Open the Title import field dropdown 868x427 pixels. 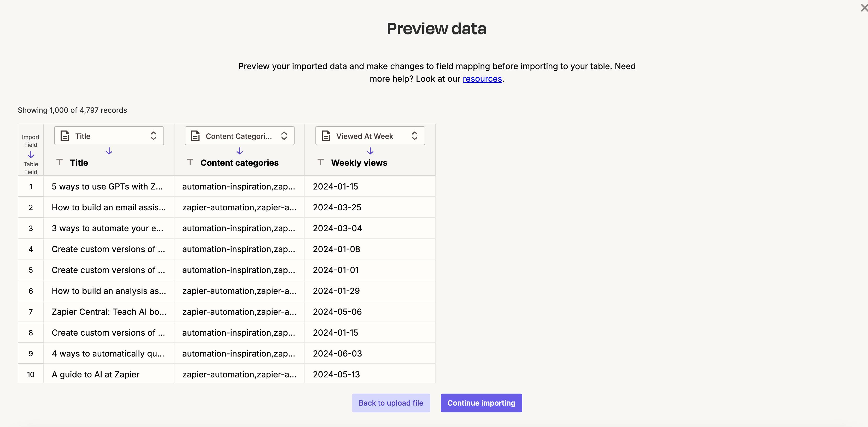109,136
